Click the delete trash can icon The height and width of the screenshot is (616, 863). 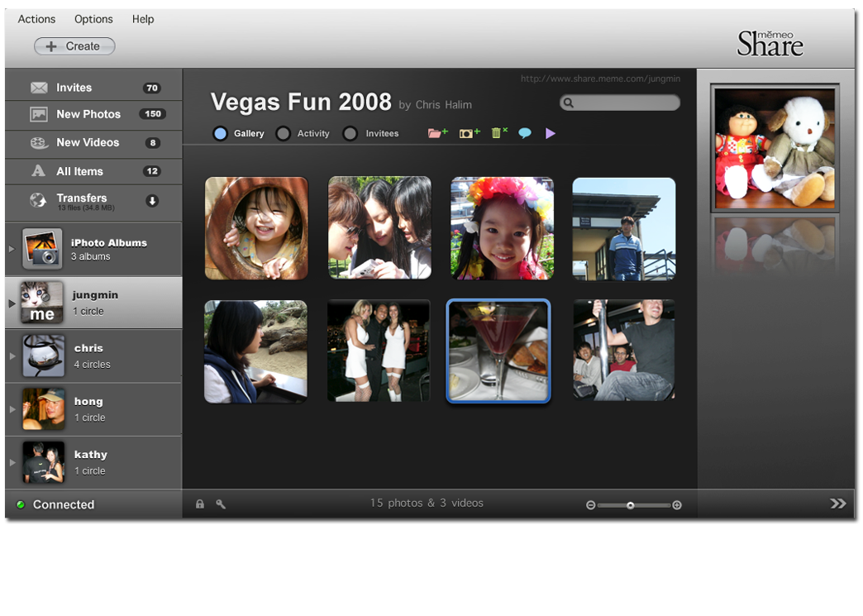tap(498, 133)
